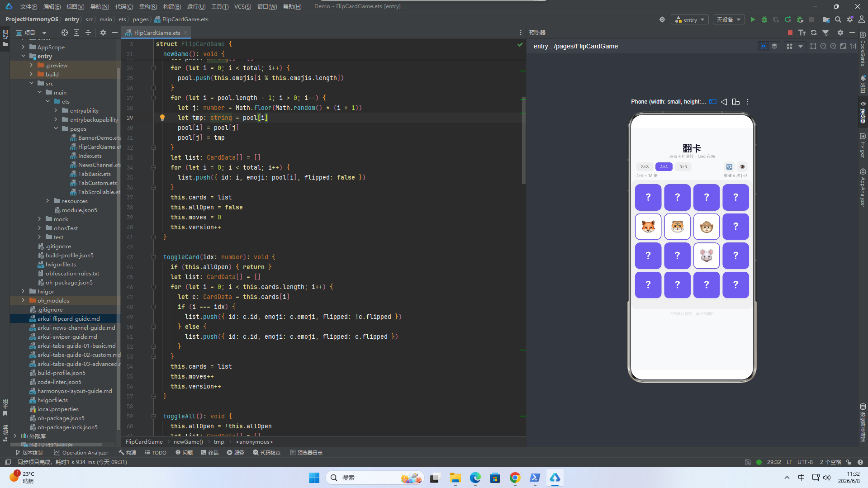The width and height of the screenshot is (868, 488).
Task: Collapse all items in project tree
Action: tap(88, 33)
